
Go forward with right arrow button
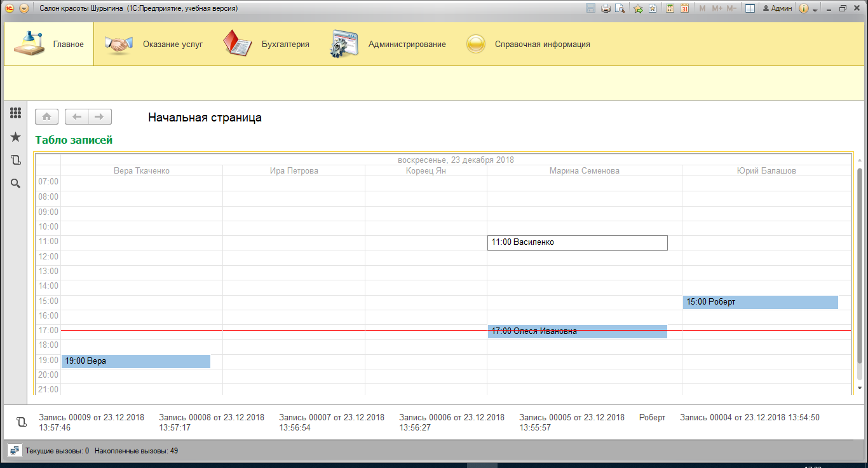pyautogui.click(x=100, y=117)
